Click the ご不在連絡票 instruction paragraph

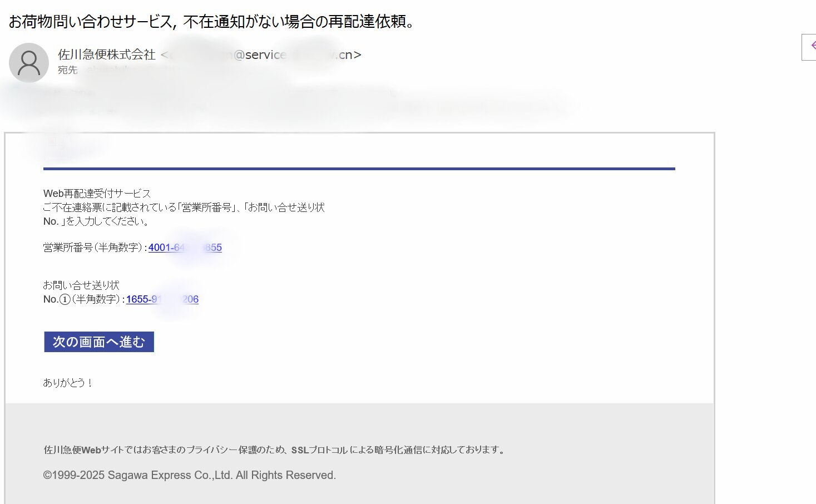pyautogui.click(x=184, y=214)
